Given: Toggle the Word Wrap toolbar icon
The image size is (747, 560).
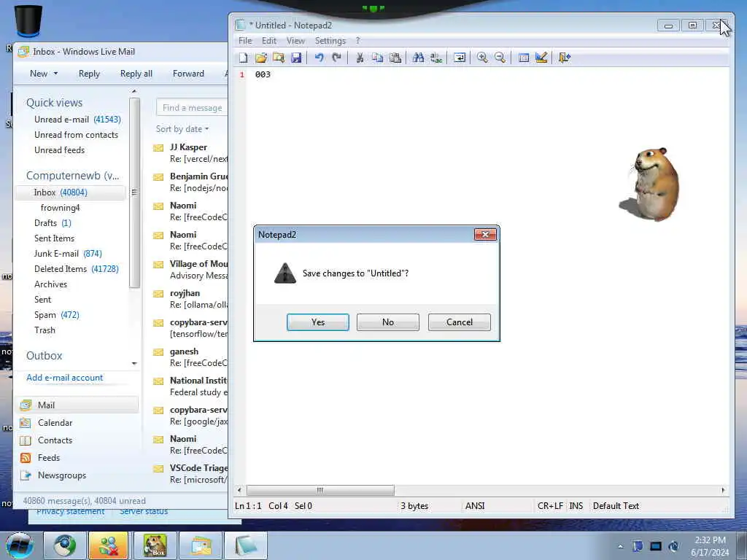Looking at the screenshot, I should [460, 58].
